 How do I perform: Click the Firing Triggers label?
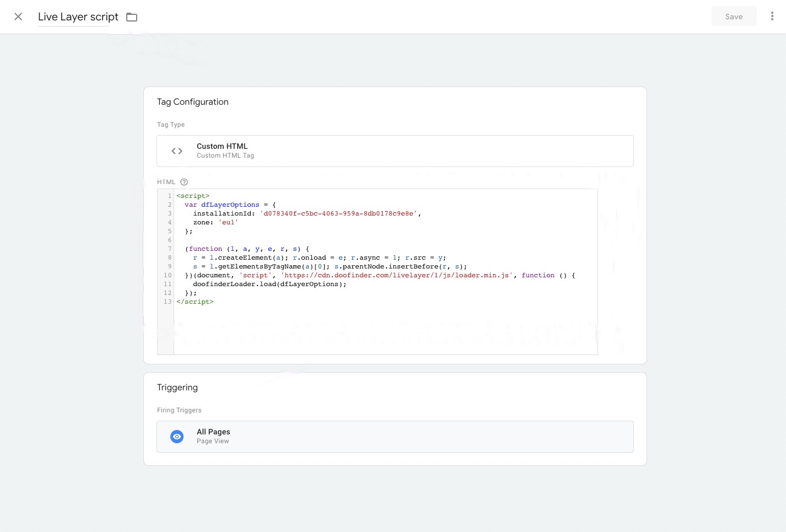point(179,410)
